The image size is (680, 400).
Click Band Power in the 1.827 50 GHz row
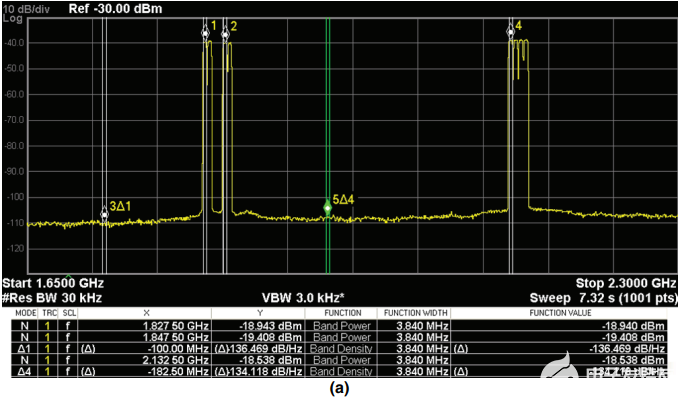[342, 326]
